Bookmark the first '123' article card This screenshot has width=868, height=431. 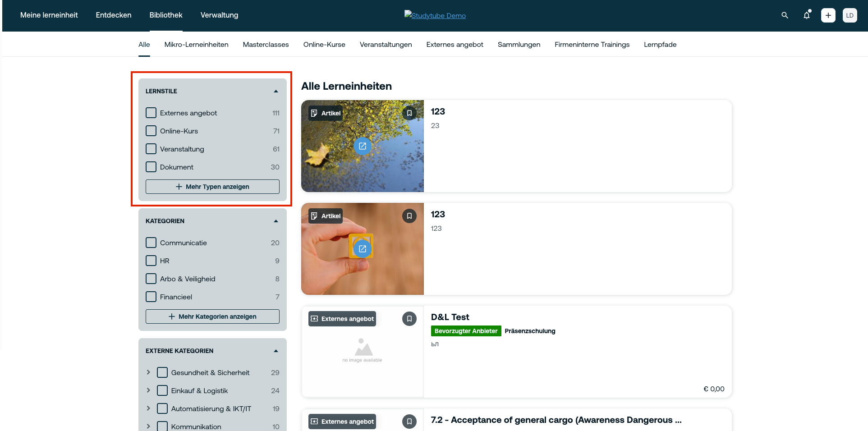point(409,113)
